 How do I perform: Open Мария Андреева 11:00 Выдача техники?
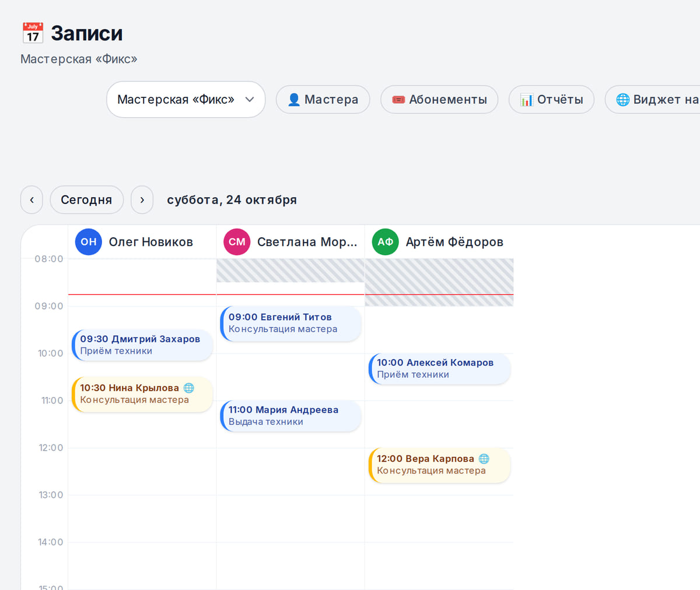click(x=290, y=416)
